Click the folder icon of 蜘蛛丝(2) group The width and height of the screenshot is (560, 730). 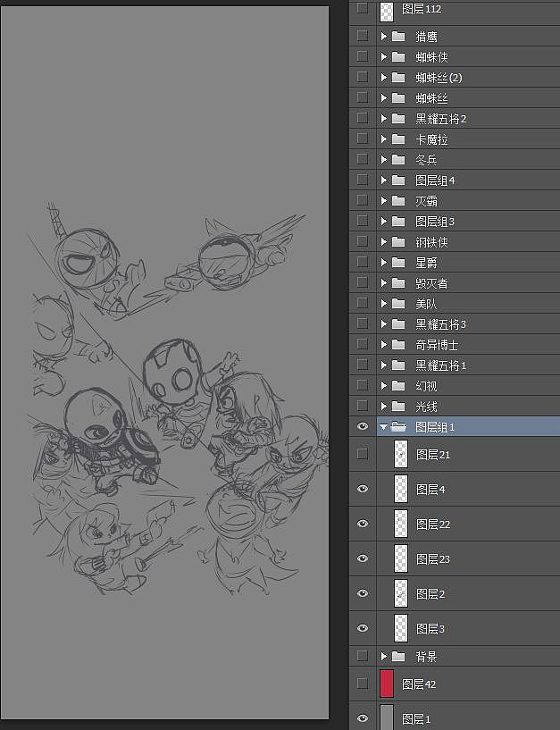click(x=398, y=77)
